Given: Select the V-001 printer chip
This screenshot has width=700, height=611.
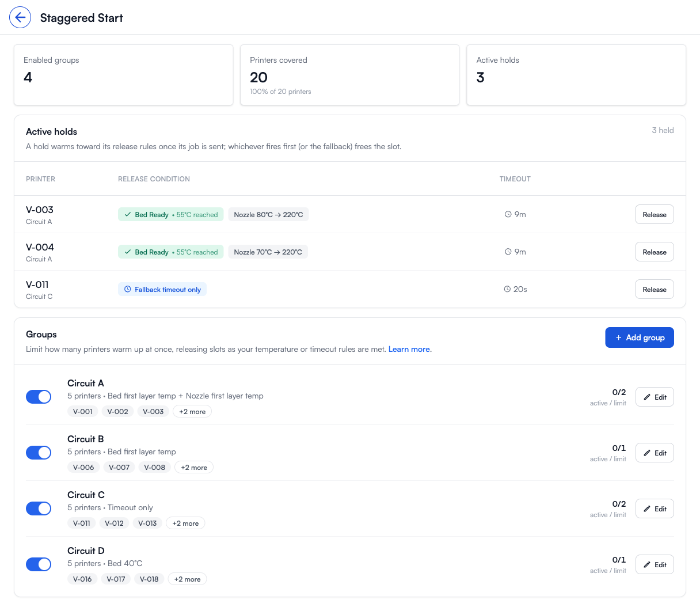Looking at the screenshot, I should 83,412.
